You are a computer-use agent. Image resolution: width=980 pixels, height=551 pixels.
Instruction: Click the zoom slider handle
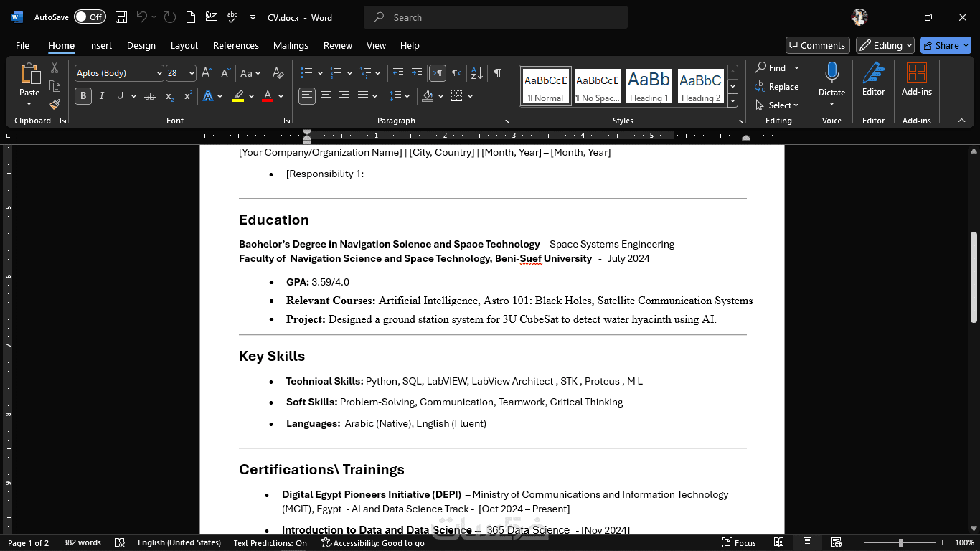coord(900,543)
